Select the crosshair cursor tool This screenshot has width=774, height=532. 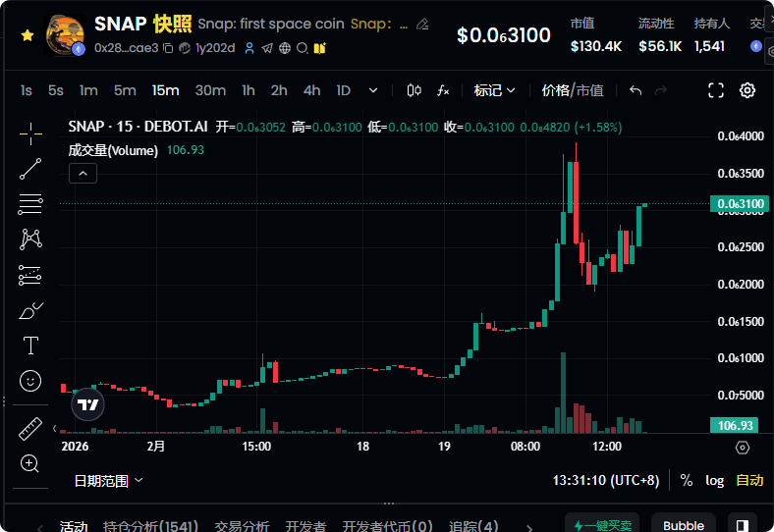30,133
